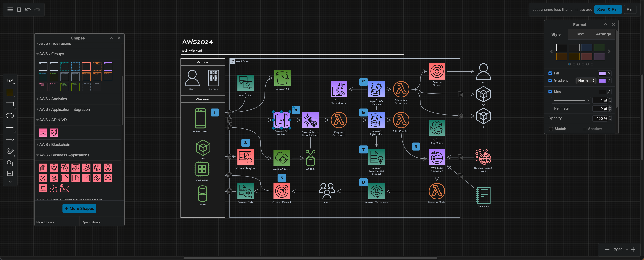Viewport: 644px width, 260px height.
Task: Switch to the Arrange tab in Format panel
Action: coord(603,34)
